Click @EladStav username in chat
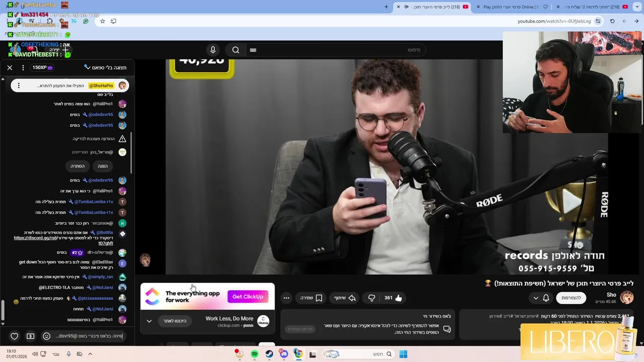This screenshot has height=362, width=644. [x=103, y=262]
